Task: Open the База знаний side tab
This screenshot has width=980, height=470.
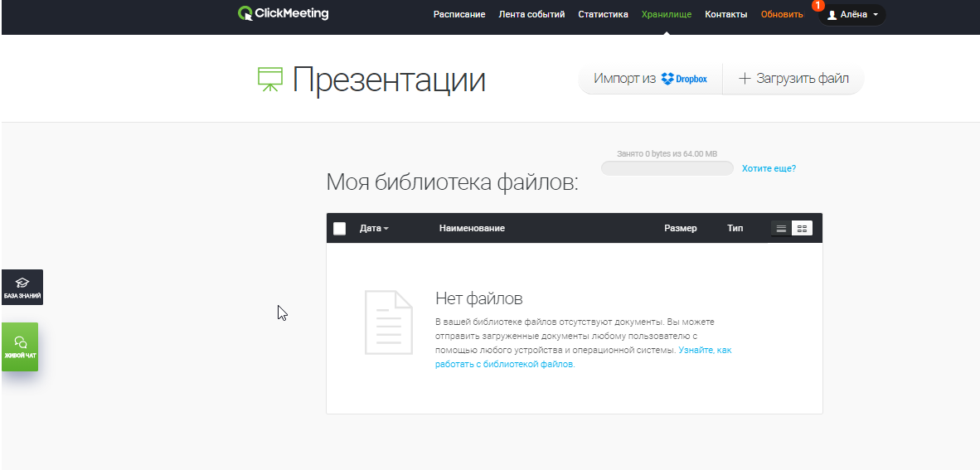Action: pos(22,288)
